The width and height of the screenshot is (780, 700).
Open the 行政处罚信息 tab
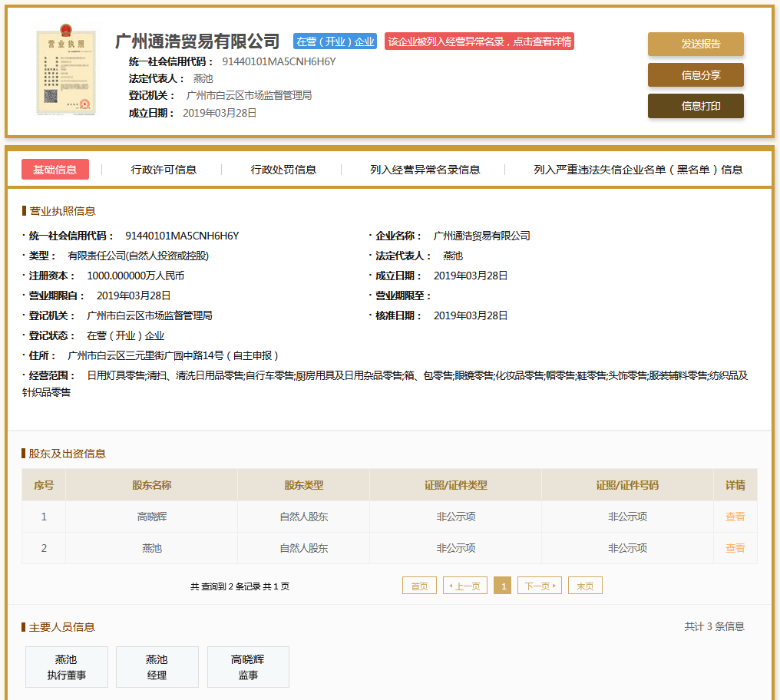coord(283,170)
